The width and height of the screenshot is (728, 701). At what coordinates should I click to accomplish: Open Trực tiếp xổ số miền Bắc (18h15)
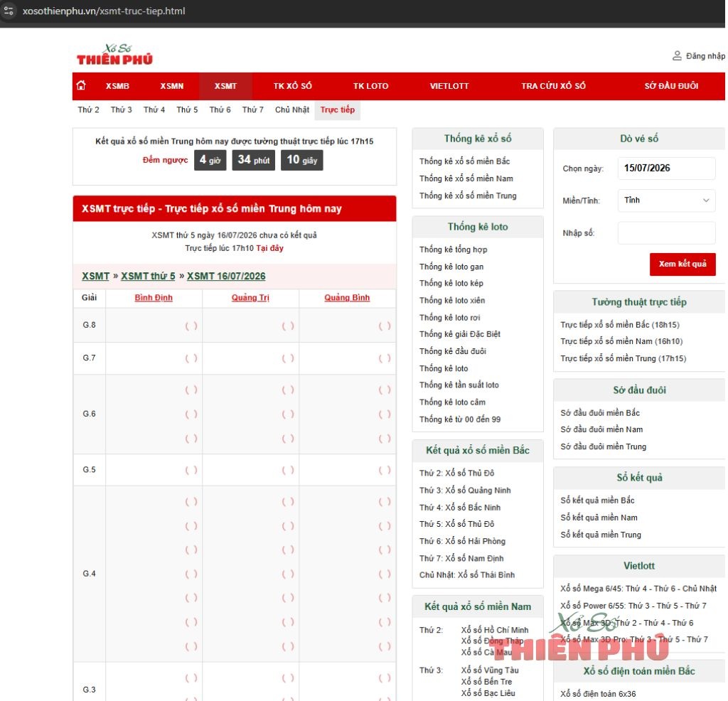coord(620,324)
